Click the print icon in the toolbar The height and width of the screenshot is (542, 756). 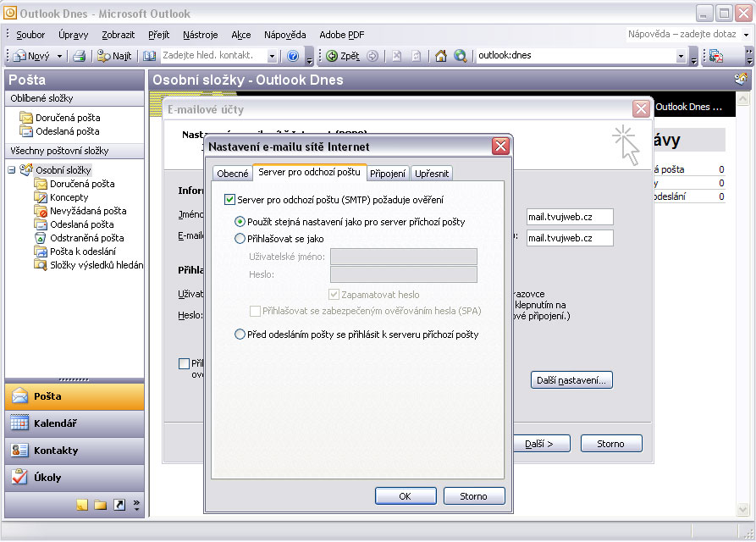[x=79, y=56]
